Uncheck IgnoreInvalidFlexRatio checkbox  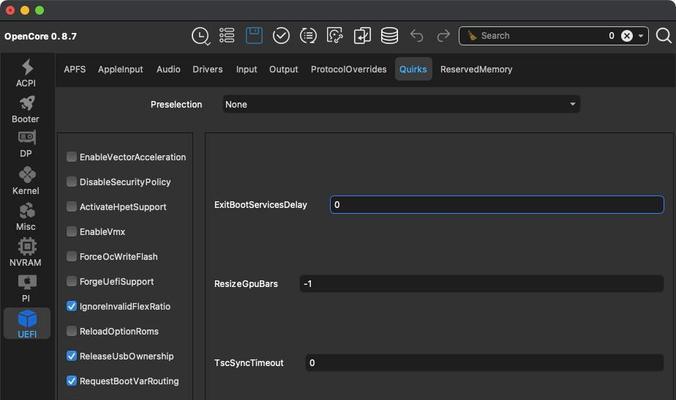(72, 306)
